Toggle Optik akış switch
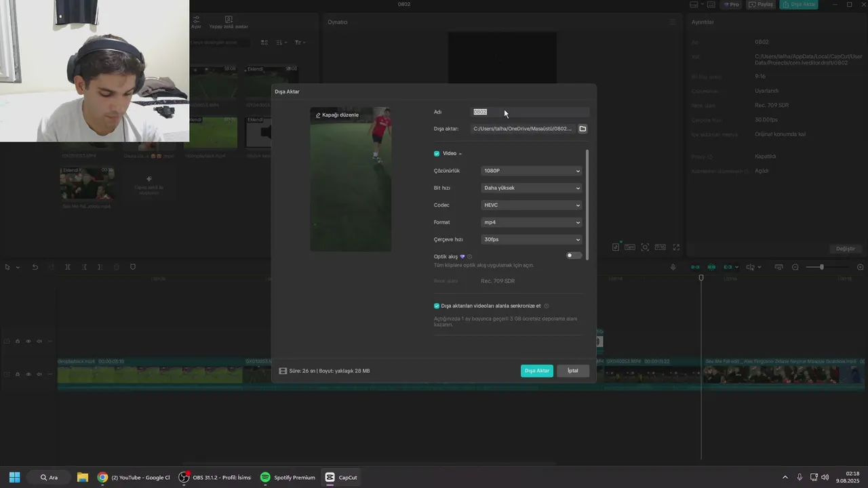Viewport: 868px width, 488px height. [x=574, y=256]
